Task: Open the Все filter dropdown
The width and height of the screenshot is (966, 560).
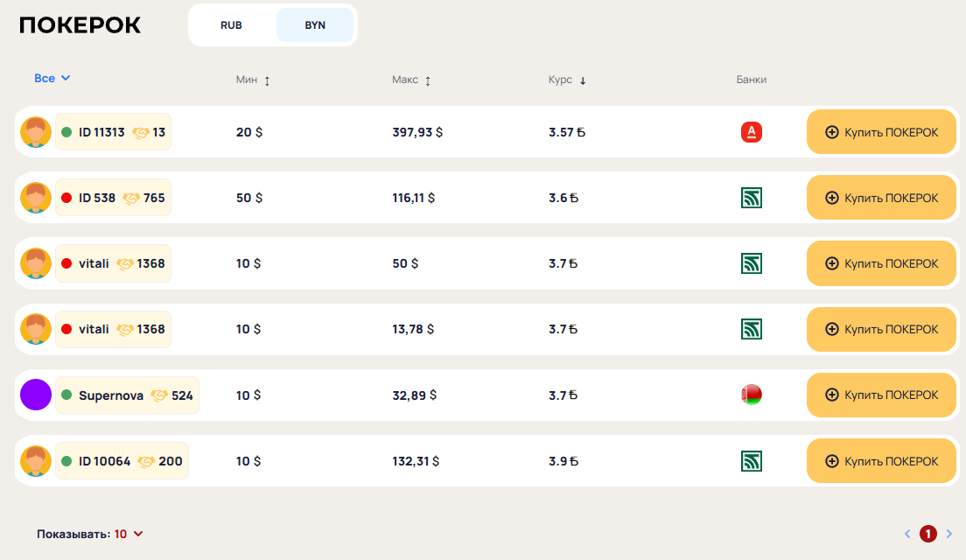Action: [x=52, y=79]
